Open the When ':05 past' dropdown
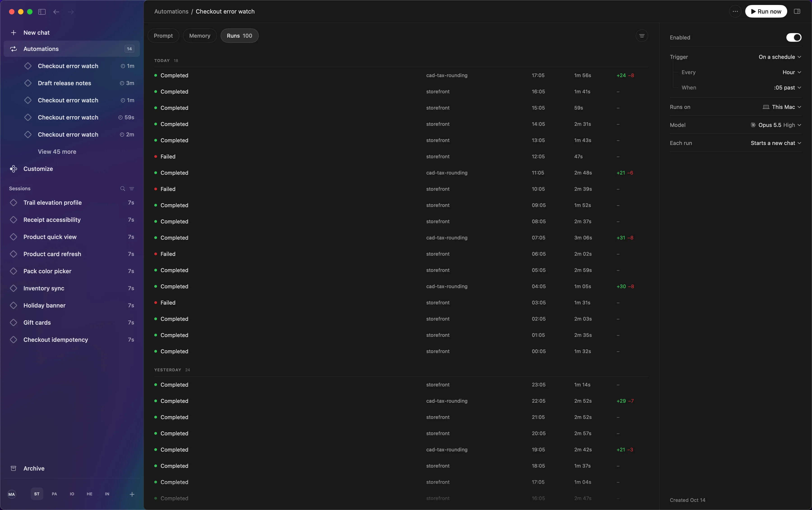 (787, 88)
